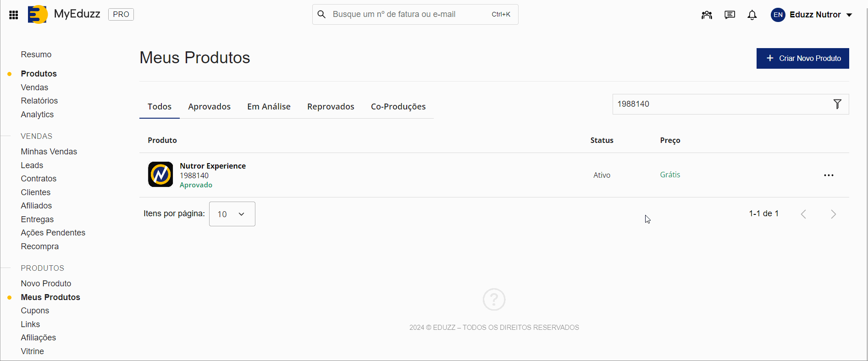Click the Nutror Experience product thumbnail
The image size is (868, 361).
click(160, 175)
